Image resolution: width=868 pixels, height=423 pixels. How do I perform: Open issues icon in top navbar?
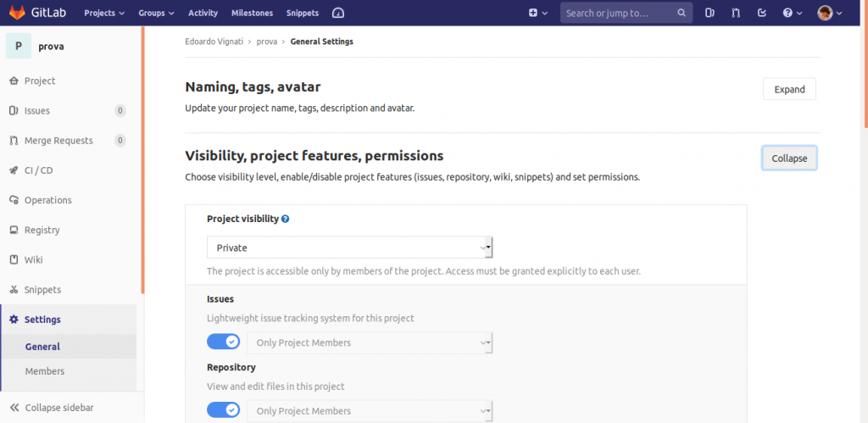(x=709, y=13)
